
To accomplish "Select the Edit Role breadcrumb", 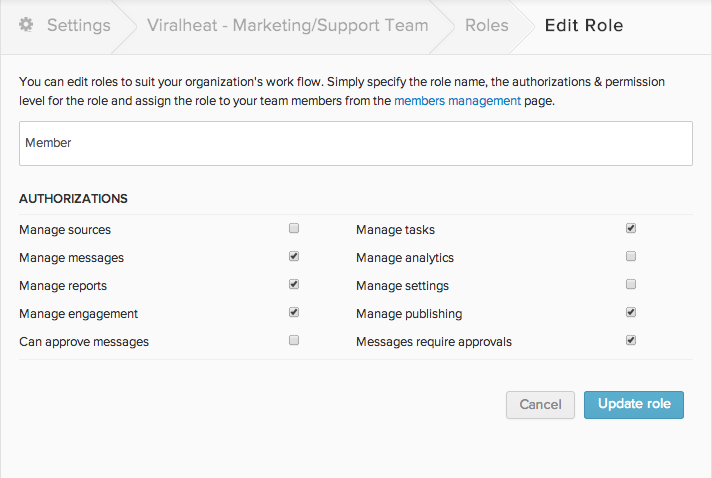I will coord(583,25).
